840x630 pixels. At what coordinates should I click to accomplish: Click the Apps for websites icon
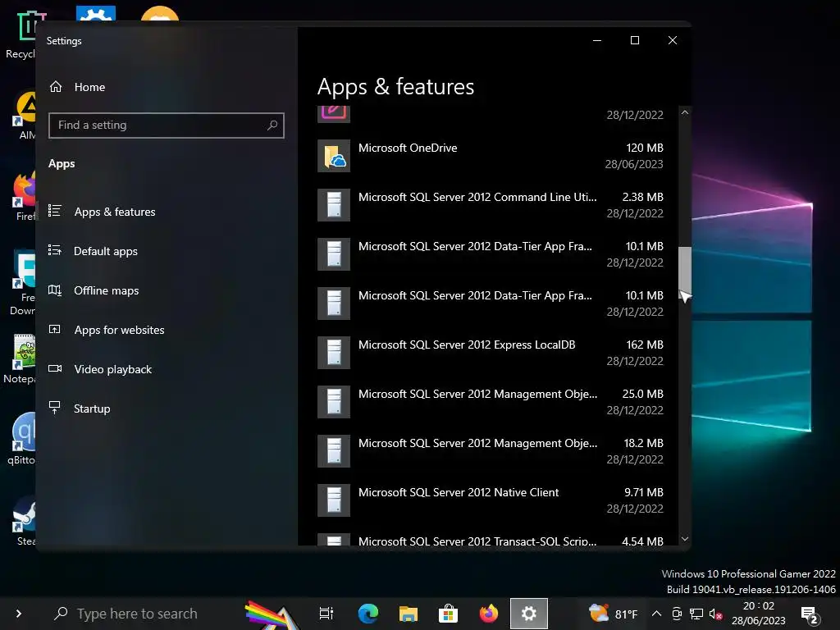[55, 329]
